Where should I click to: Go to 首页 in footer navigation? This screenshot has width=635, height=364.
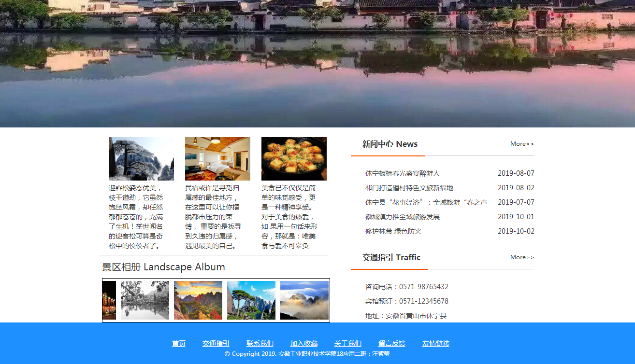[179, 344]
